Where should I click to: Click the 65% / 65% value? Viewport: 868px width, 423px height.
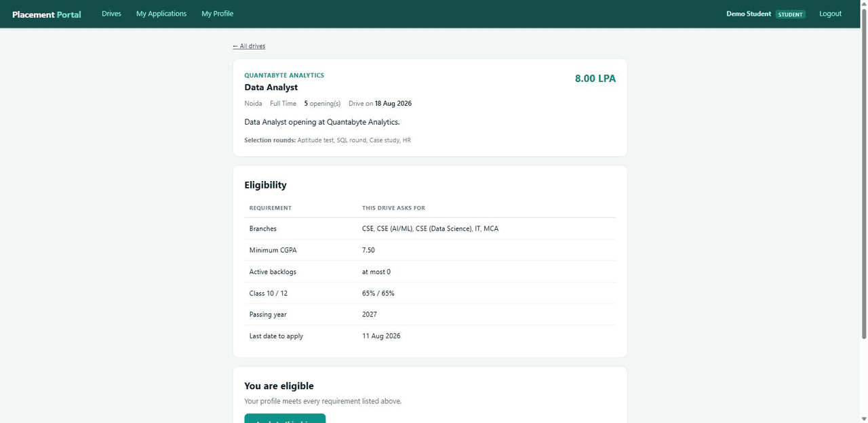378,294
